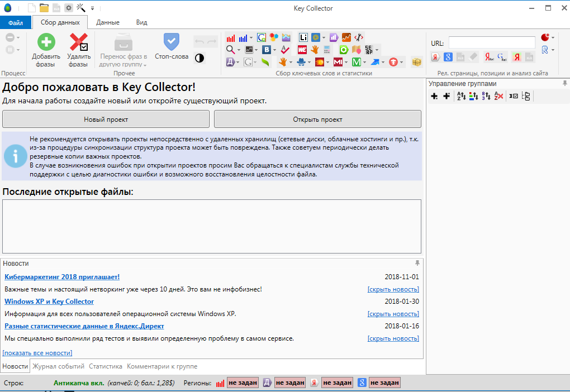570x392 pixels.
Task: Click the open folder icon in title bar
Action: (x=44, y=8)
